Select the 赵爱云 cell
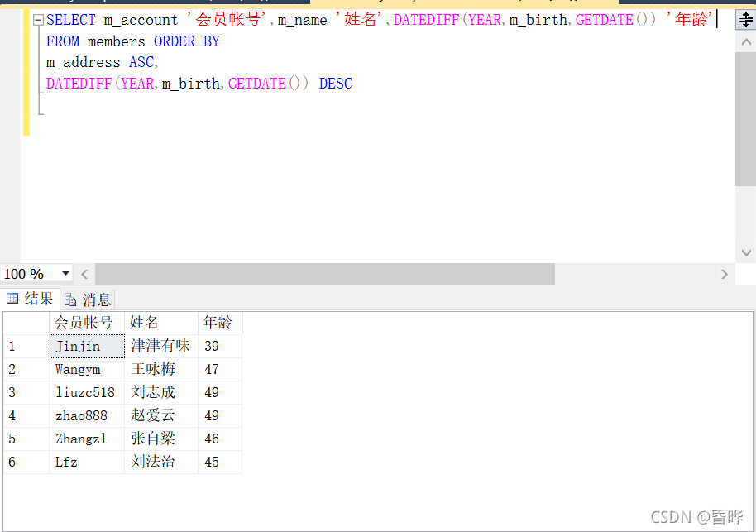The image size is (756, 532). click(161, 415)
